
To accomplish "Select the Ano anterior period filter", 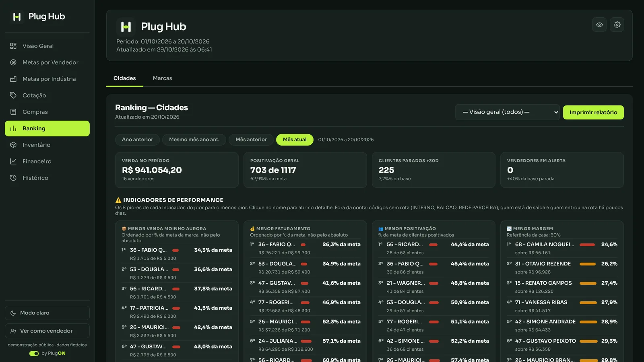I will coord(137,140).
